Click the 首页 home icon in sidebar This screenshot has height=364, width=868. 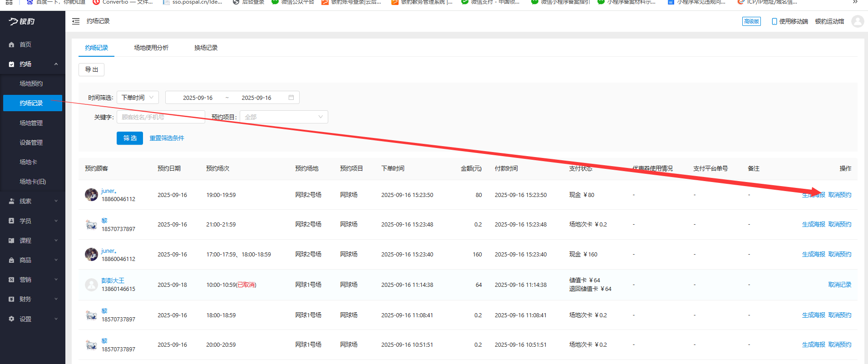11,44
